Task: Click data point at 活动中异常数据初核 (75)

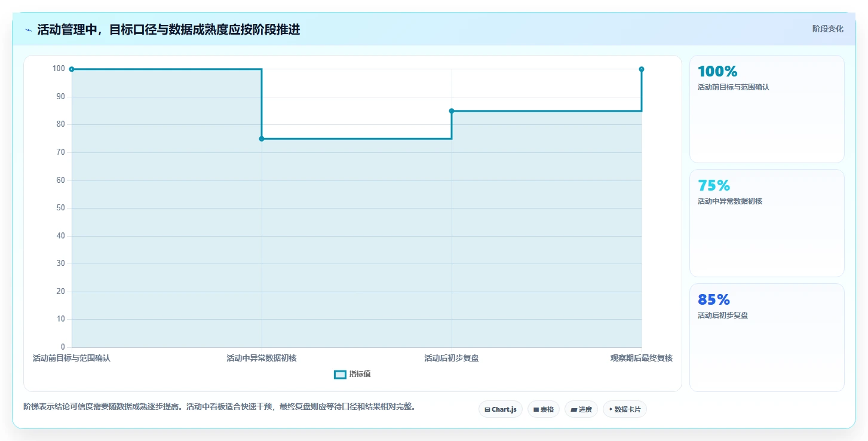Action: tap(262, 139)
